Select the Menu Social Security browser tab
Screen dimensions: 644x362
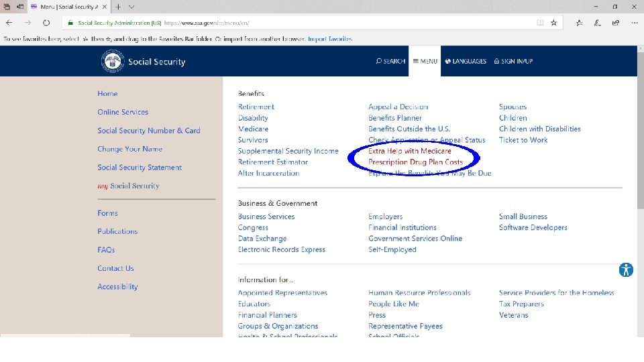pyautogui.click(x=68, y=7)
